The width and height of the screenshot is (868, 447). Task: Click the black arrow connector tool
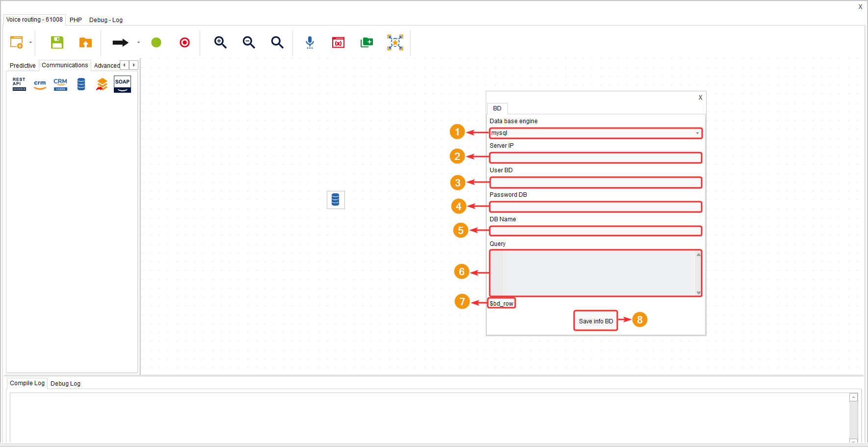(120, 43)
